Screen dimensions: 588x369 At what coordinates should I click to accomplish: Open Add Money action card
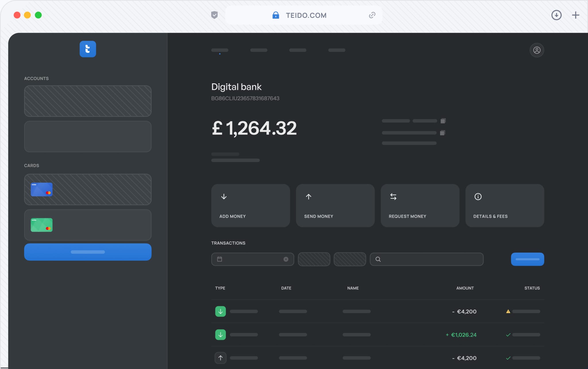[x=251, y=206]
